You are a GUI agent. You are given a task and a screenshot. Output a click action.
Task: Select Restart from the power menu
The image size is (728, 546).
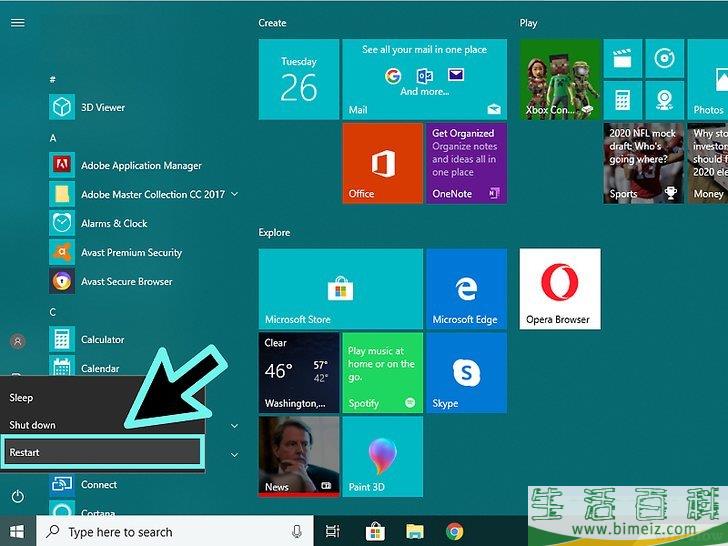(102, 453)
